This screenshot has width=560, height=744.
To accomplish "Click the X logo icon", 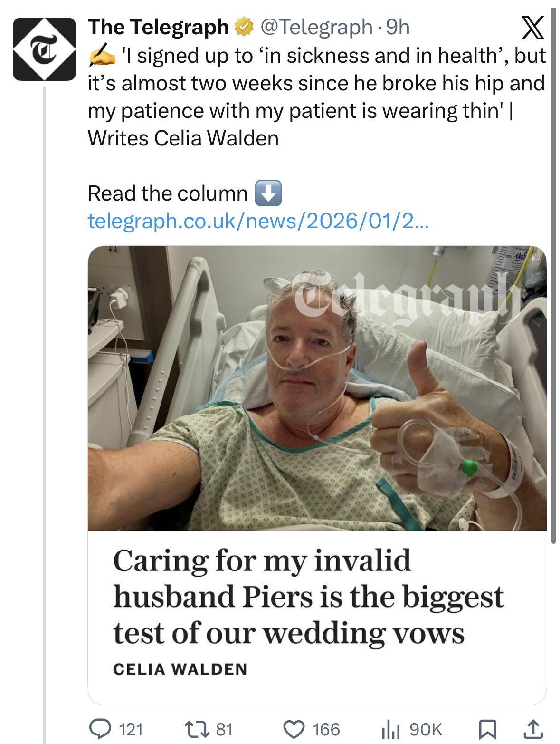I will pos(532,28).
